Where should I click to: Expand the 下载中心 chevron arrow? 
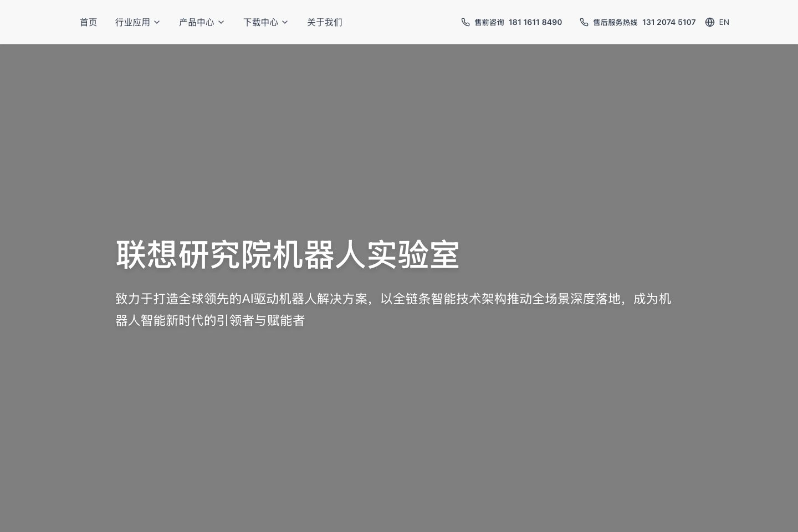click(x=285, y=22)
